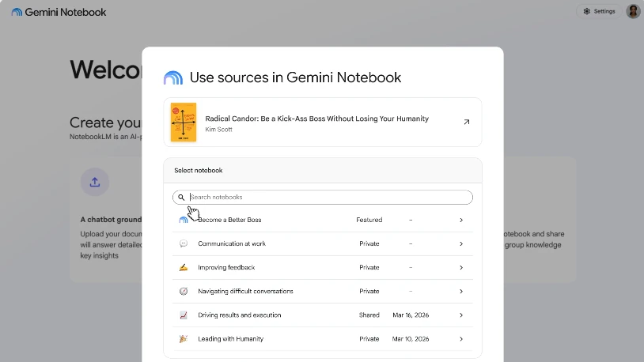Click the Gemini Notebook logo in dialog header
The height and width of the screenshot is (362, 644).
(173, 77)
